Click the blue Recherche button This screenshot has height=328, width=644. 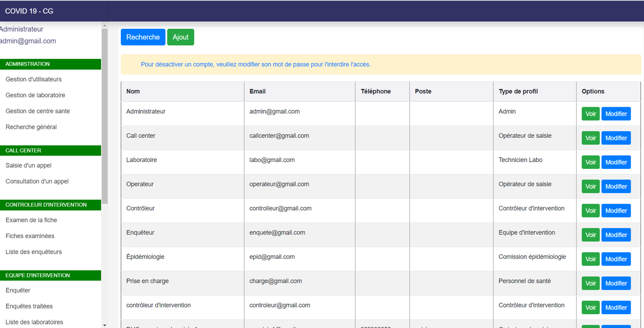[x=143, y=37]
